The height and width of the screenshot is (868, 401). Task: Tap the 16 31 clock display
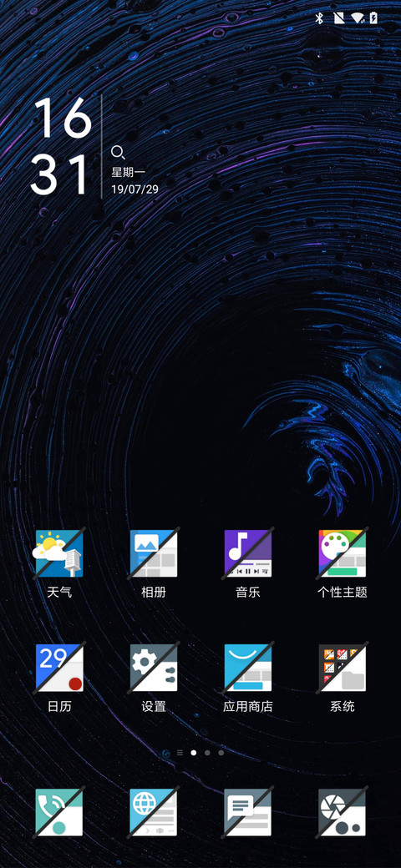(x=61, y=146)
